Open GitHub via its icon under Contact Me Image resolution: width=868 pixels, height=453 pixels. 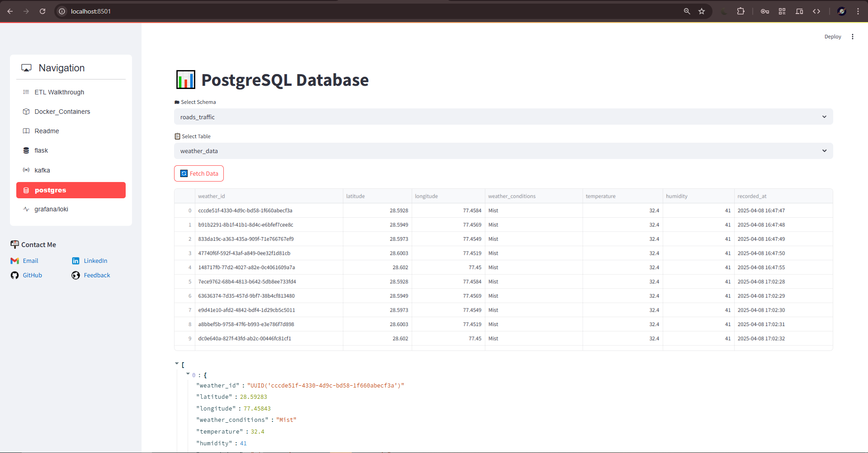14,275
